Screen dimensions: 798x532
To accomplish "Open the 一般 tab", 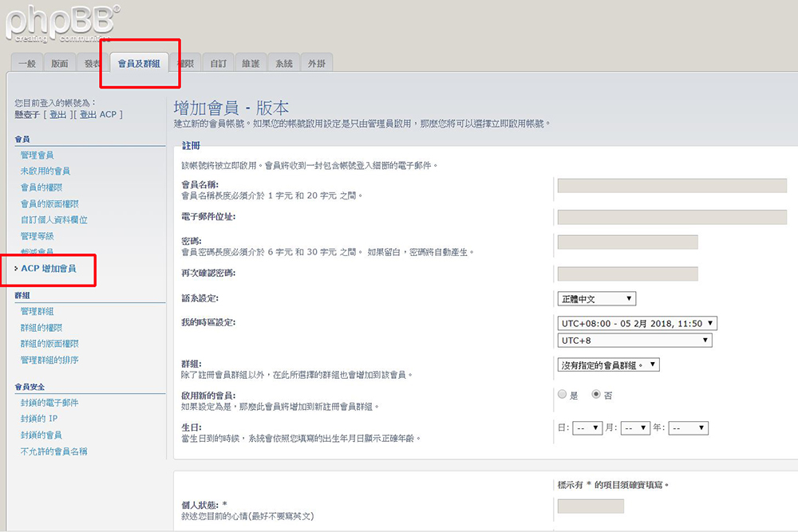I will coord(27,64).
